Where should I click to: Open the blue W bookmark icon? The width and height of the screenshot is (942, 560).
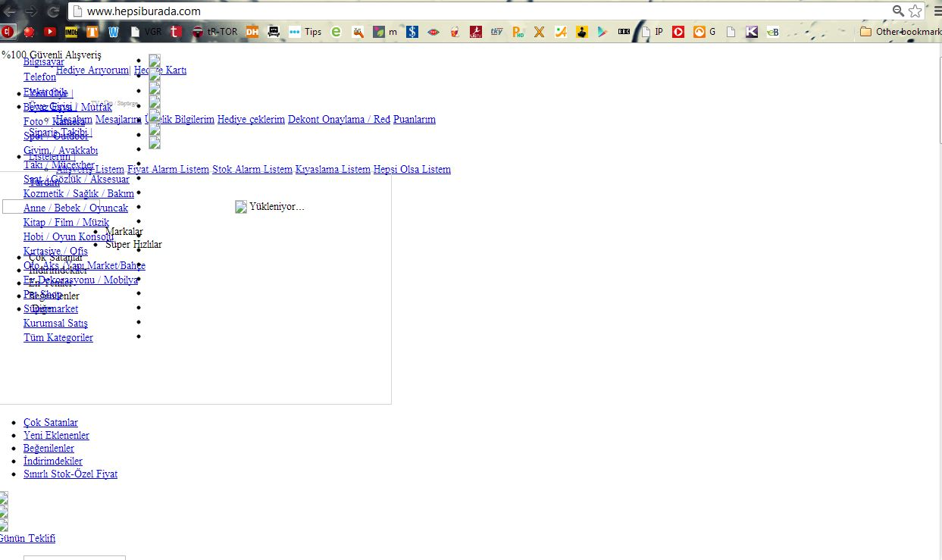pos(114,32)
